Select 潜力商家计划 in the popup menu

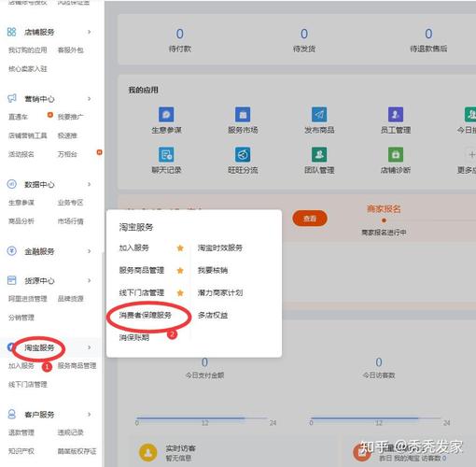point(220,292)
